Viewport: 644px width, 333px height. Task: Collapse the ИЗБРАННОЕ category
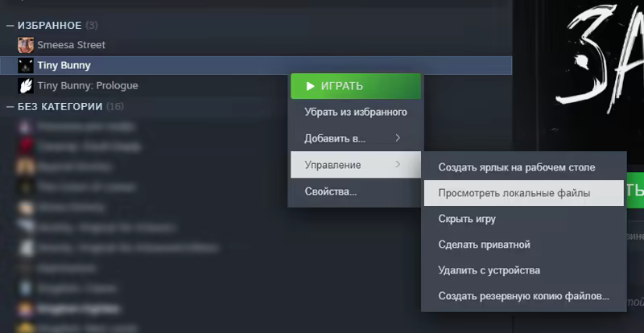pos(10,26)
